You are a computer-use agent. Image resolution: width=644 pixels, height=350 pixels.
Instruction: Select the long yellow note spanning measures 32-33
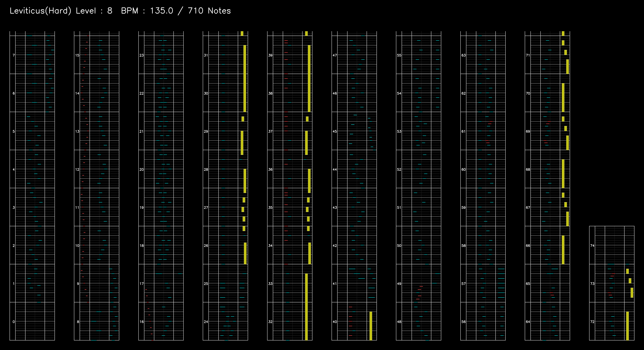pyautogui.click(x=307, y=307)
